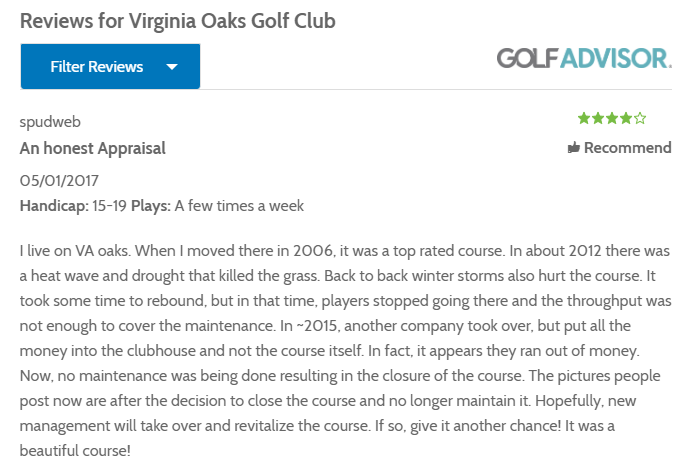Click the handicap value 15-19

point(109,206)
